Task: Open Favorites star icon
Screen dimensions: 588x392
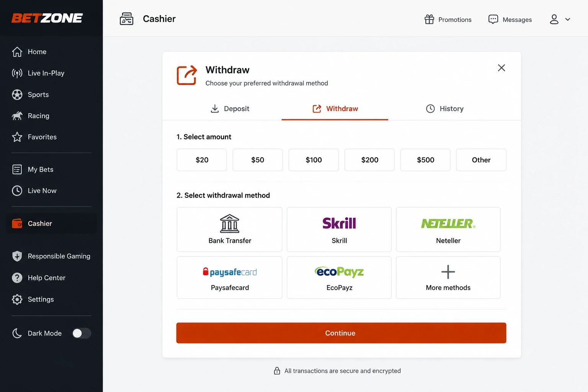Action: click(x=17, y=137)
